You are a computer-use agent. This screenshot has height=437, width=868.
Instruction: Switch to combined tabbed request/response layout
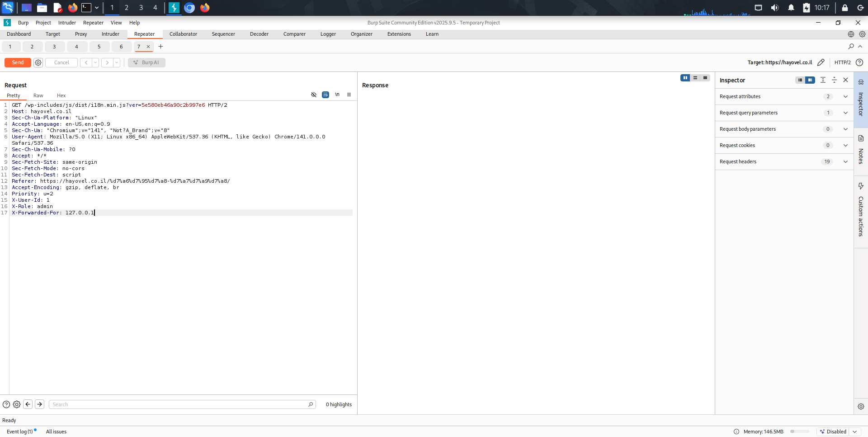click(705, 78)
